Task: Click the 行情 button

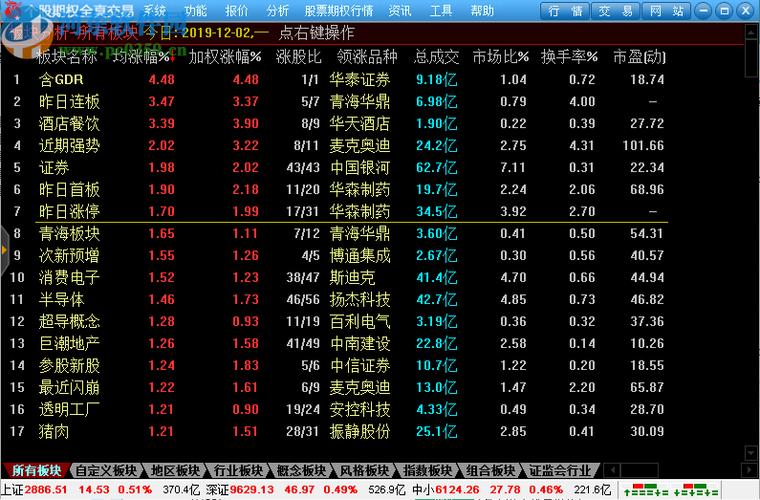Action: click(x=565, y=11)
